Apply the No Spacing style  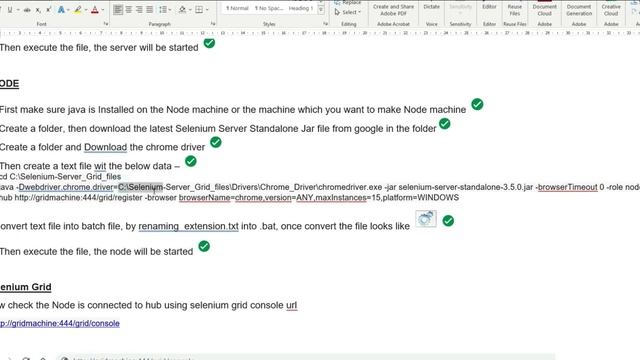[269, 8]
